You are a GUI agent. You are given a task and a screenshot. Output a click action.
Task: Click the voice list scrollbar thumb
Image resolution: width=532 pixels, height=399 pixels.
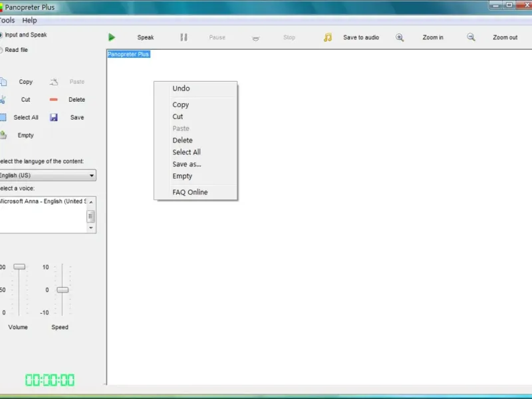(x=90, y=216)
